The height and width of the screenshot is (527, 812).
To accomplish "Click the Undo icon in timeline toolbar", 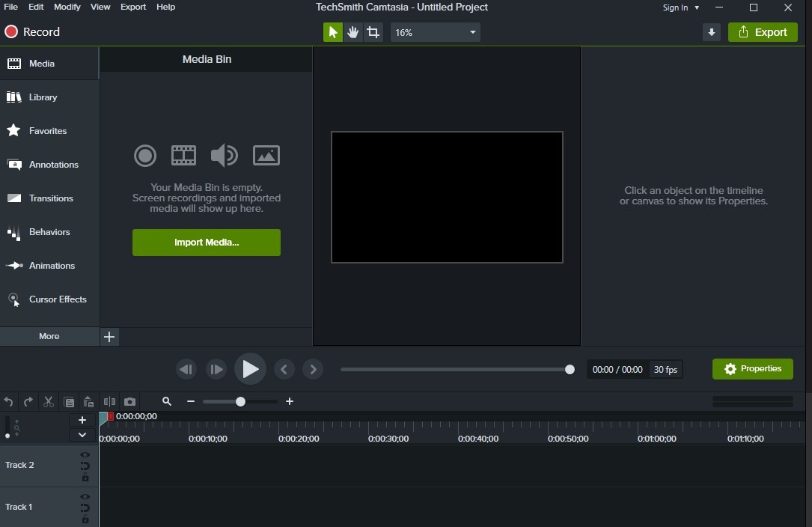I will pos(8,401).
